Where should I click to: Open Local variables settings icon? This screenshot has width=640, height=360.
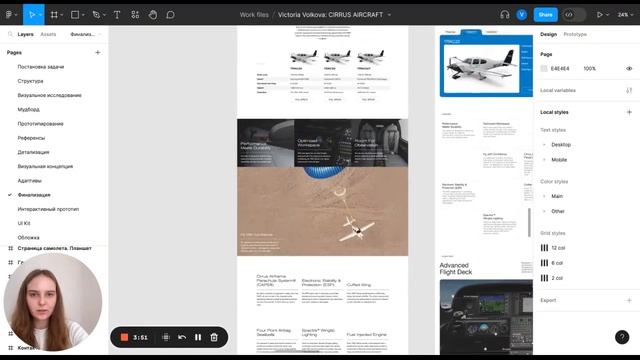click(x=629, y=90)
